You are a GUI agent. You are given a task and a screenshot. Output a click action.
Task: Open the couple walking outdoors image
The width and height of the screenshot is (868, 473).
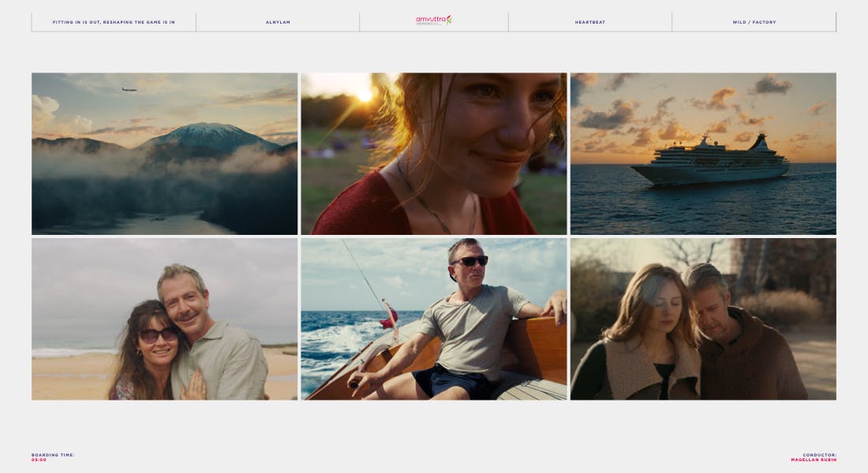click(703, 318)
